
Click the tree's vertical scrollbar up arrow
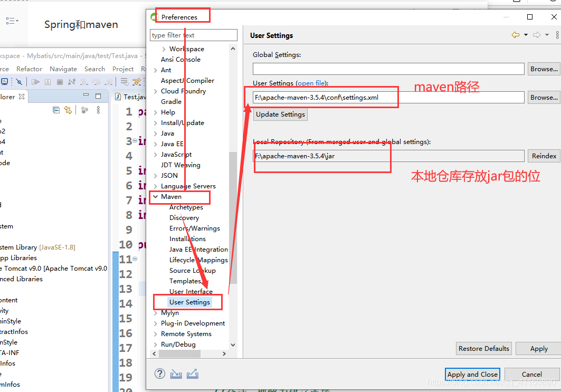coord(233,49)
